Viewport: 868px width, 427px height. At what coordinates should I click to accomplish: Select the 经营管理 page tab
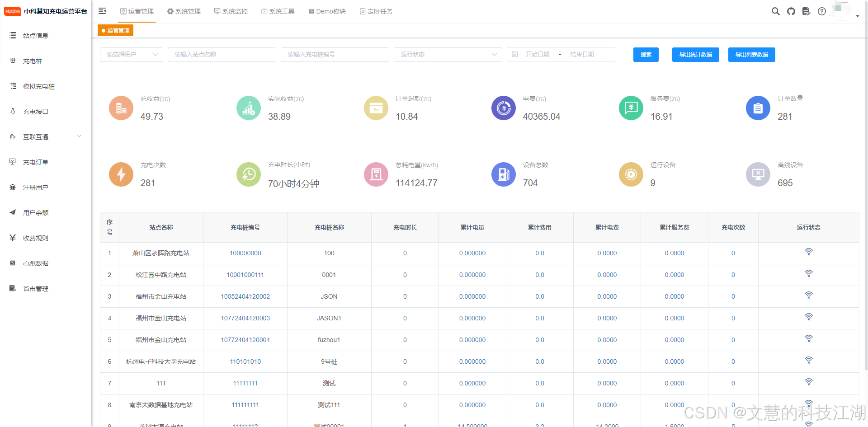click(x=116, y=31)
